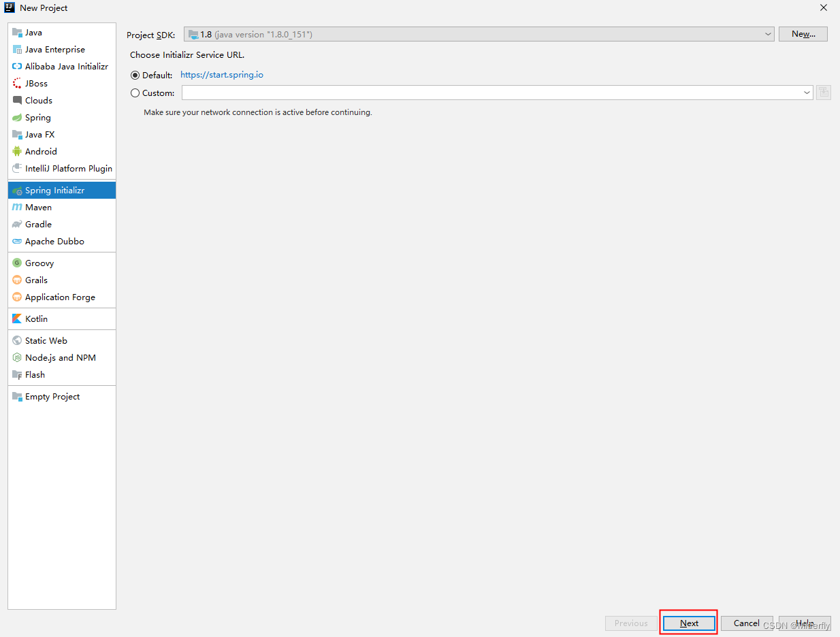Click the Alibaba Java Initializr icon
The width and height of the screenshot is (840, 637).
[x=17, y=67]
